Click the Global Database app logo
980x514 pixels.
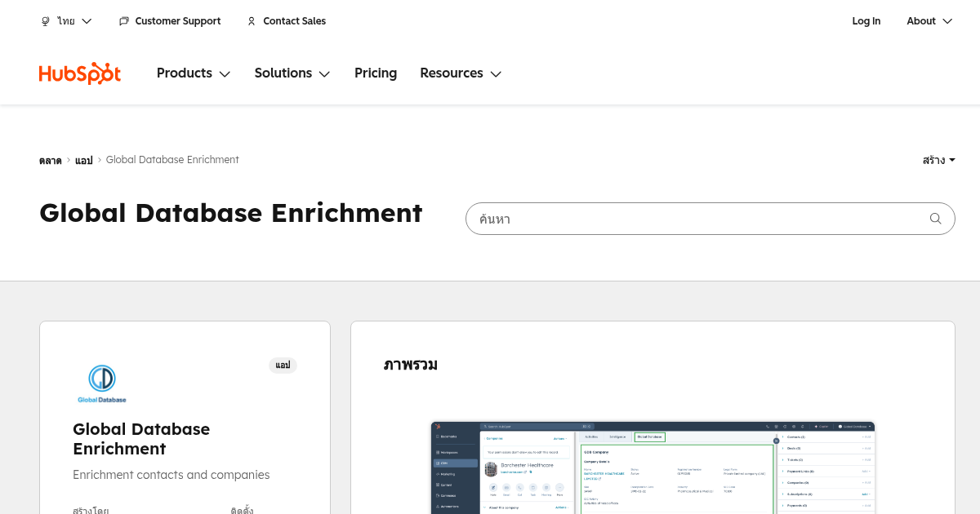pos(102,383)
